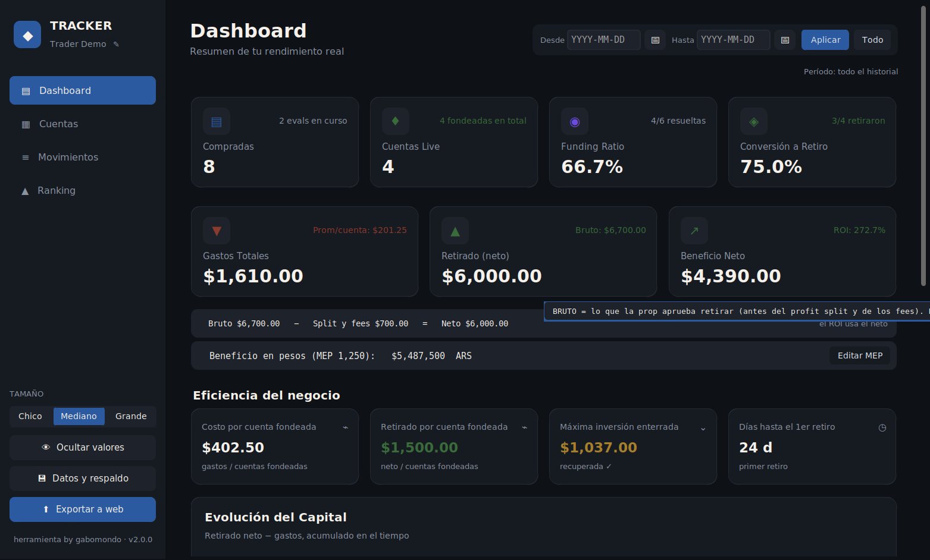Click the Todo period button
Image resolution: width=930 pixels, height=560 pixels.
coord(872,40)
